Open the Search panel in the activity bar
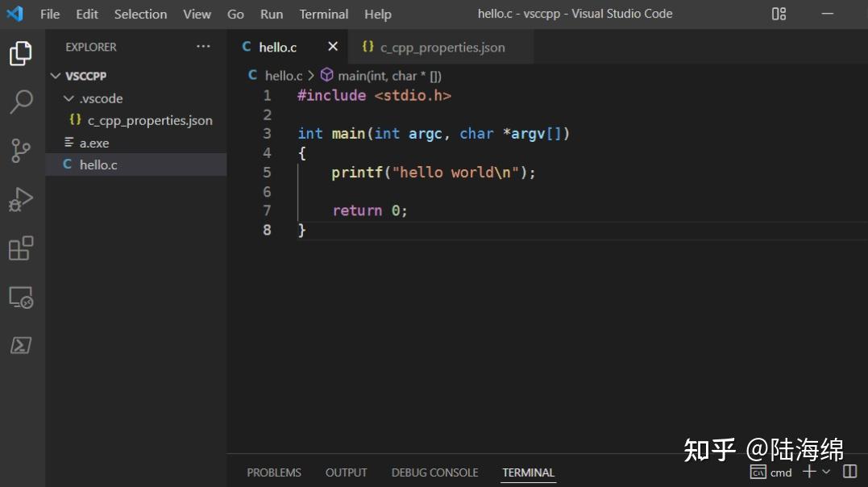This screenshot has height=487, width=868. point(21,102)
